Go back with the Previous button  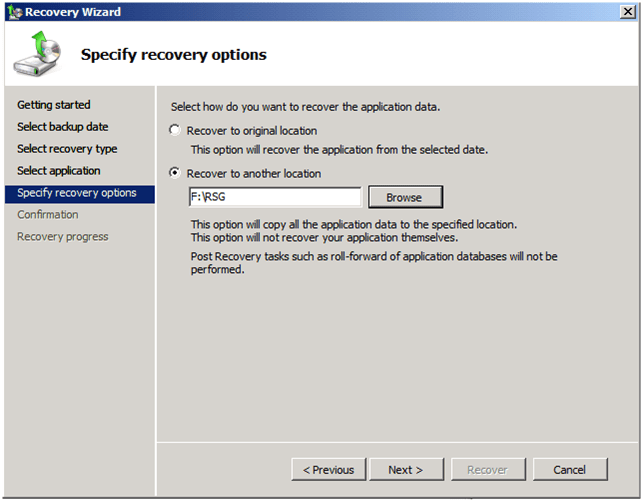(x=328, y=470)
